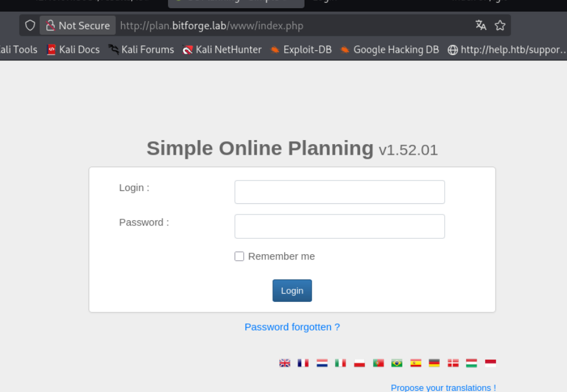This screenshot has height=392, width=567.
Task: Open the Kali NetHunter bookmark
Action: point(222,50)
